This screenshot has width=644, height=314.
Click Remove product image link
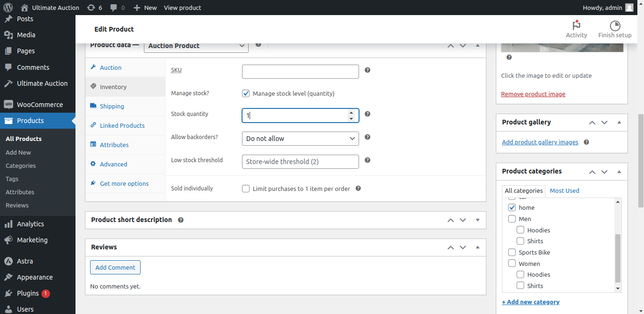tap(533, 94)
